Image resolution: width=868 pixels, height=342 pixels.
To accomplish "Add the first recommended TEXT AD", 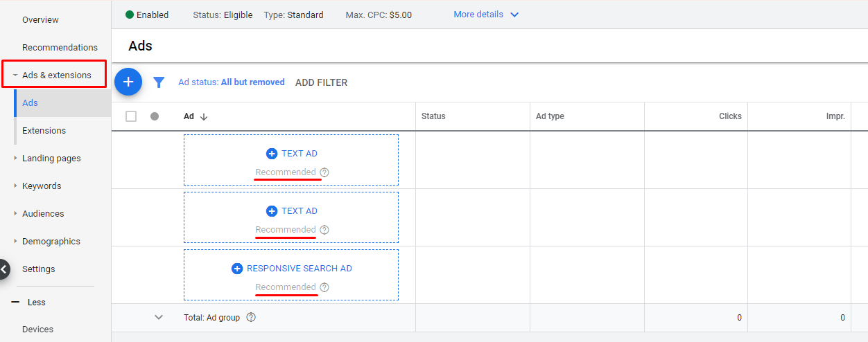I will click(291, 154).
